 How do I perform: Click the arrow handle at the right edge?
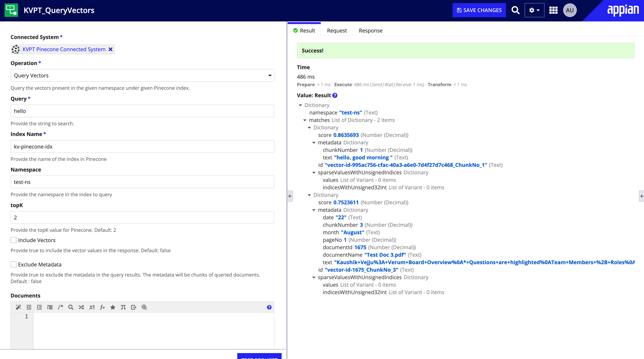(x=641, y=196)
